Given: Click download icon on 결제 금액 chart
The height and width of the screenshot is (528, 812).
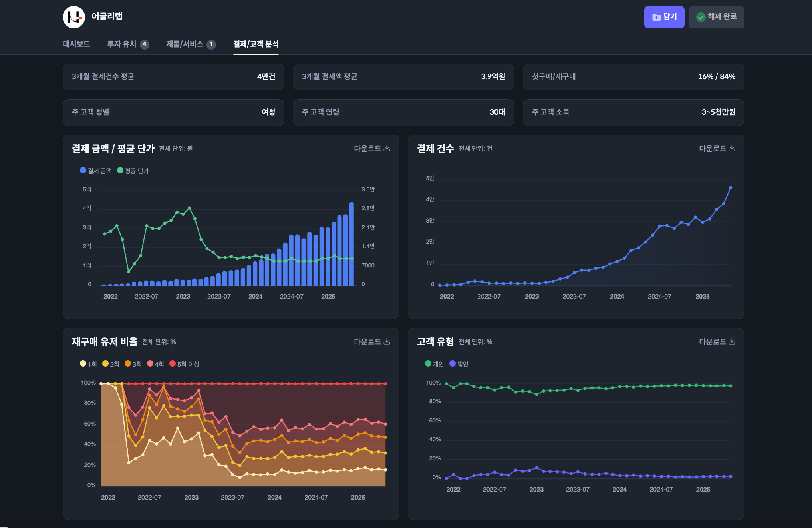Looking at the screenshot, I should 387,148.
